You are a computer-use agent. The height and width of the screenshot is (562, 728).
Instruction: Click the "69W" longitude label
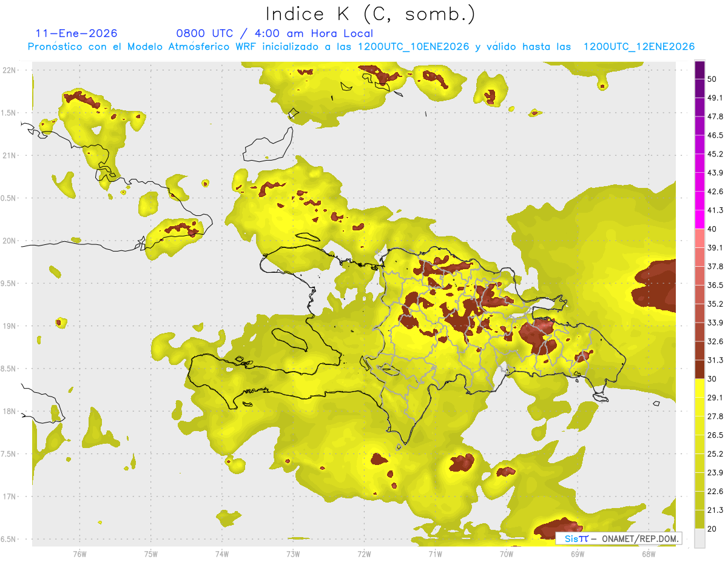pos(578,554)
